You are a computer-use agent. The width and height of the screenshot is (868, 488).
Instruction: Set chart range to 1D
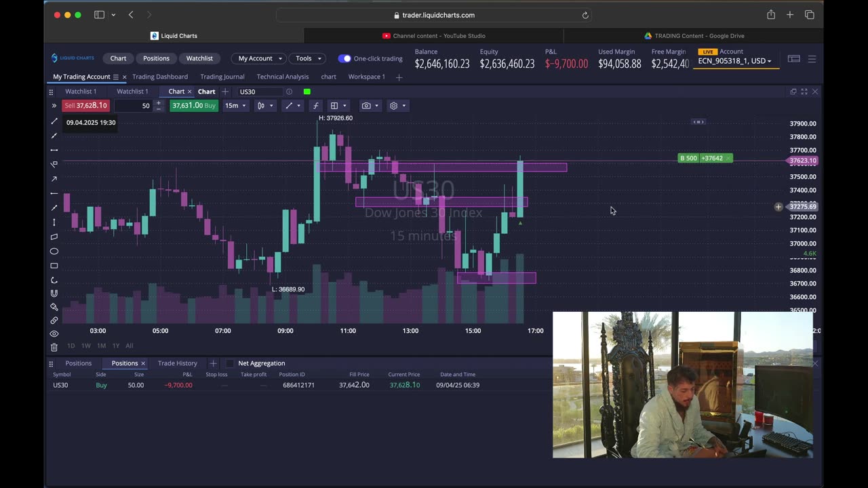(x=71, y=346)
